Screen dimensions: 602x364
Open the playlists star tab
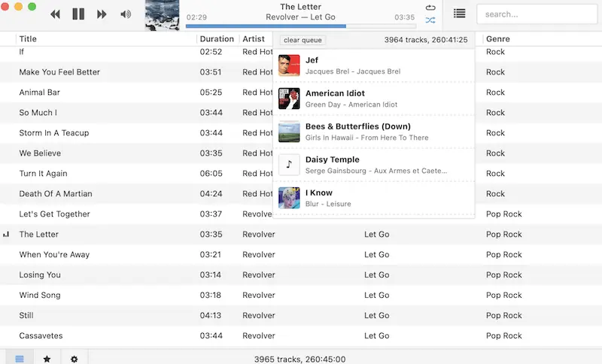tap(47, 358)
